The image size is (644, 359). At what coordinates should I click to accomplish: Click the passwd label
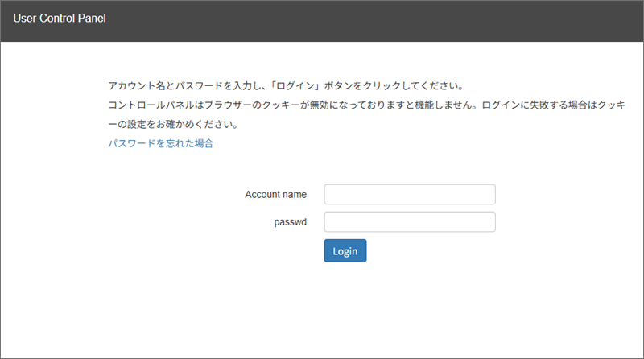[290, 222]
